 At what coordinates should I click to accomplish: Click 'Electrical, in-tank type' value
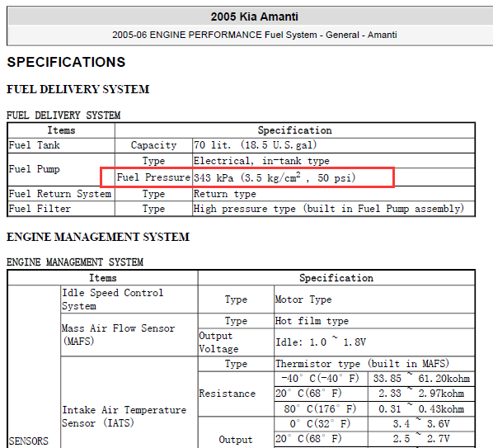tap(261, 161)
